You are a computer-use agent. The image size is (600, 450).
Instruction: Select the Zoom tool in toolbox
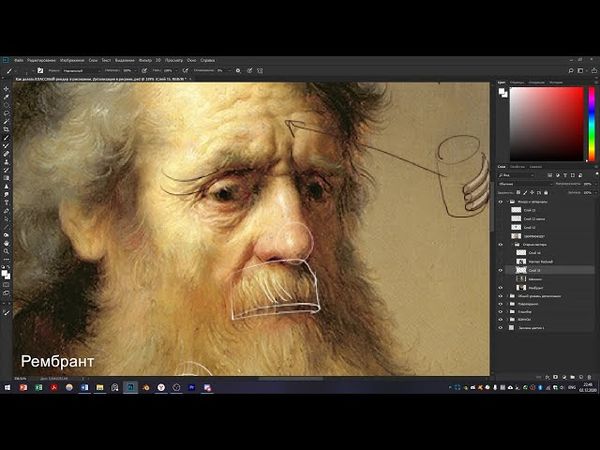(x=6, y=251)
